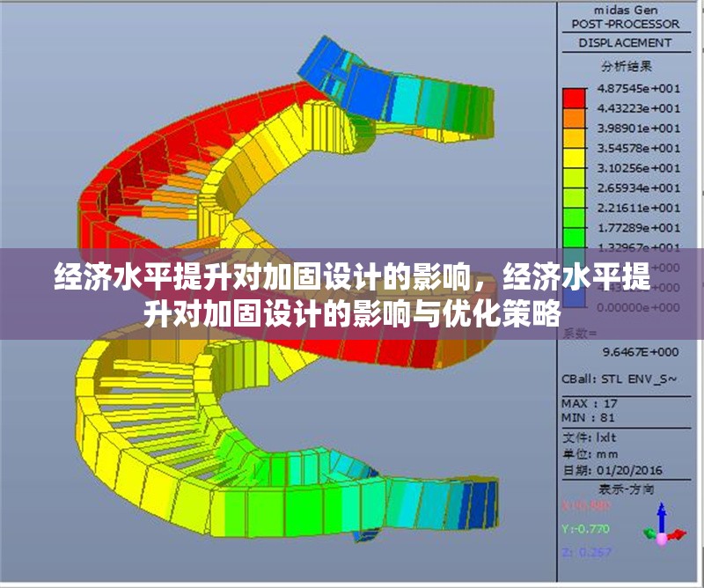
Task: Open the midas Gen title menu
Action: click(x=627, y=9)
